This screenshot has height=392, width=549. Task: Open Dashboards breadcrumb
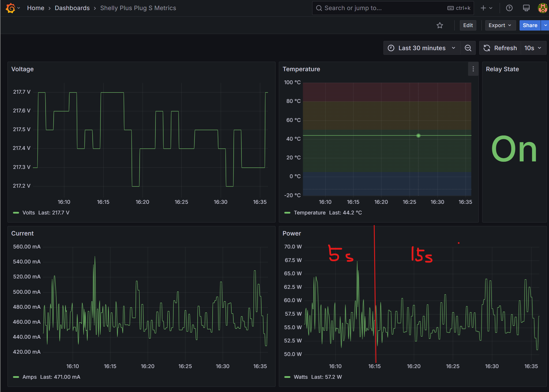pos(72,8)
